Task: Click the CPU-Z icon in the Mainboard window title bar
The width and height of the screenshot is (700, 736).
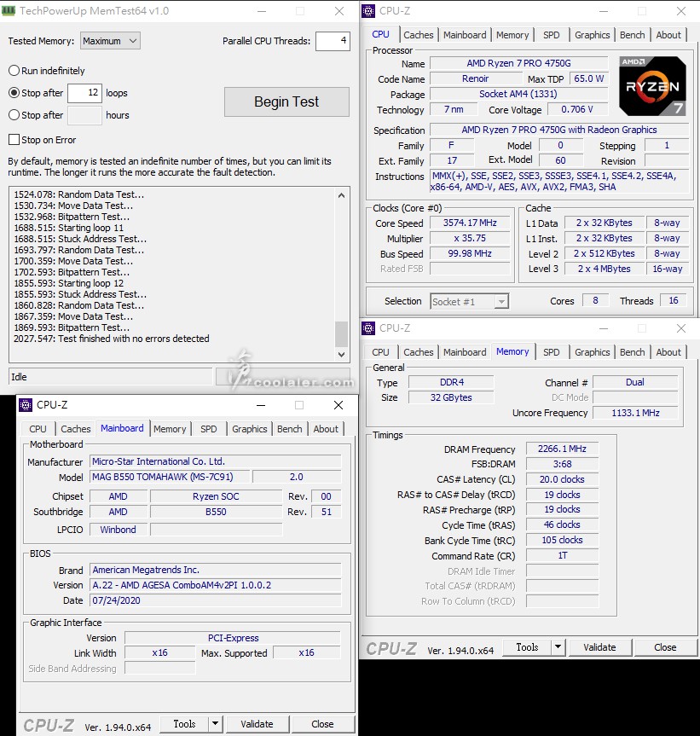Action: (x=26, y=404)
